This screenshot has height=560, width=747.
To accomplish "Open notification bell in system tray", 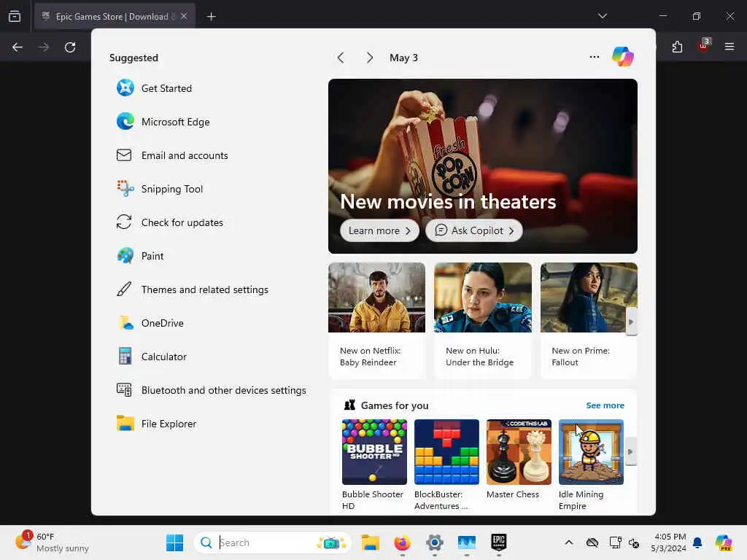I will [697, 542].
